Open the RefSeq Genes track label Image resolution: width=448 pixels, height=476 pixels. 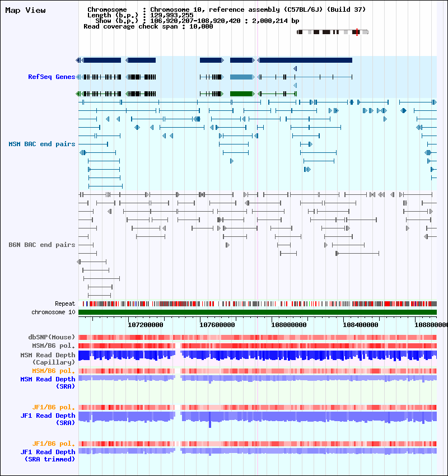pos(52,77)
